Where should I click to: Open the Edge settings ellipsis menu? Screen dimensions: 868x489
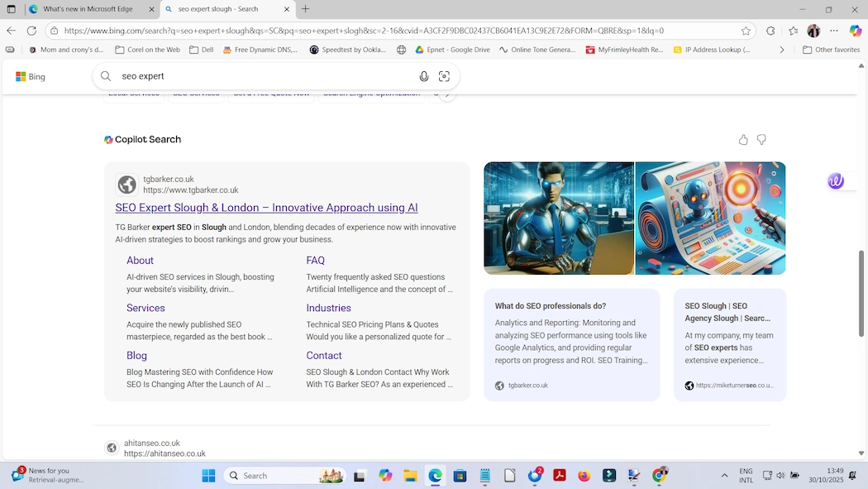[x=833, y=30]
